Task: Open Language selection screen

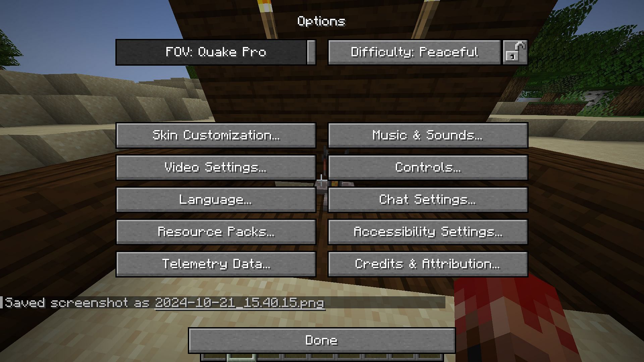Action: (216, 199)
